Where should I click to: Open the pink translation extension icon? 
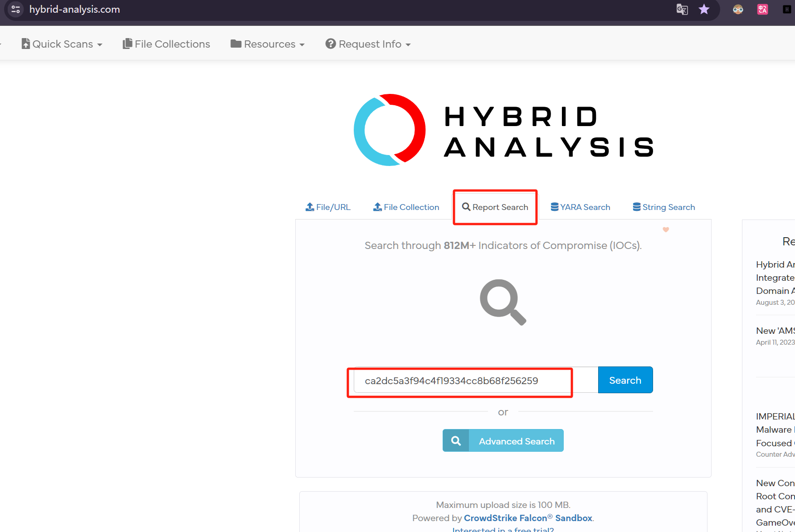click(762, 9)
